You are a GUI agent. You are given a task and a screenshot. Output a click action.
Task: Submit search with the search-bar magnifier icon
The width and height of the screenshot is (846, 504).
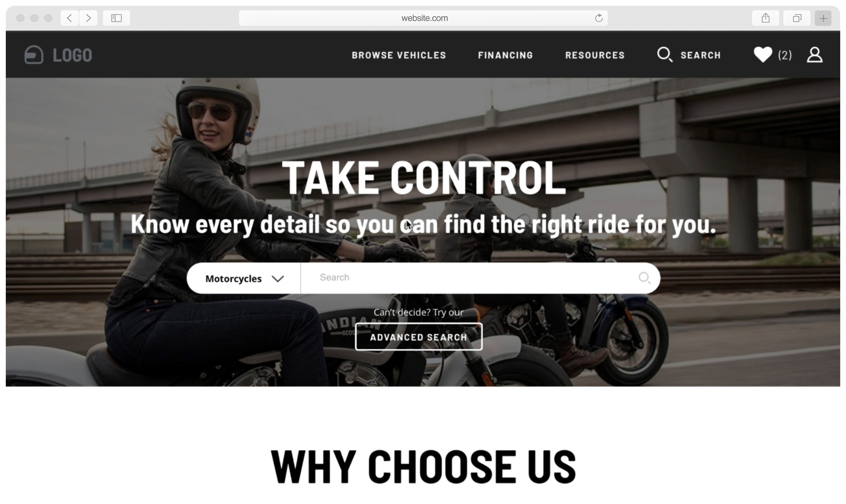point(644,278)
